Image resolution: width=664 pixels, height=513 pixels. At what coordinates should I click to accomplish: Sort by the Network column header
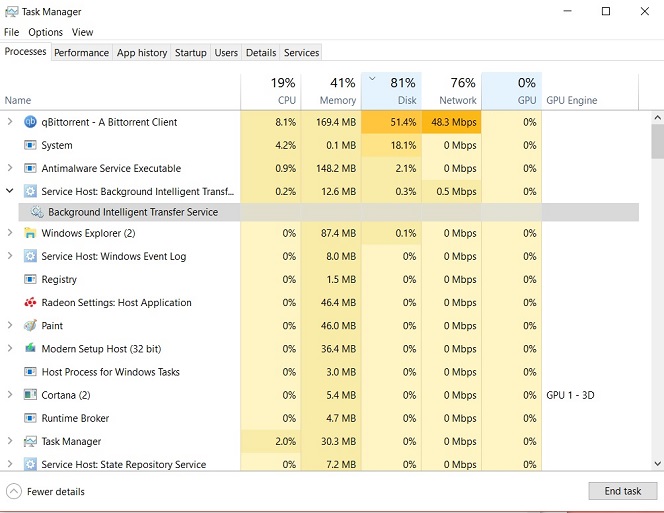click(451, 91)
